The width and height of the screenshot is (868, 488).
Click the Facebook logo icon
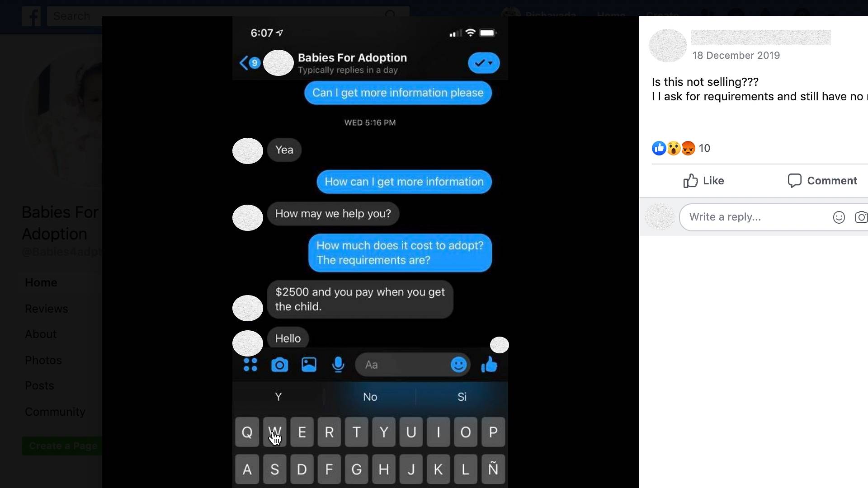point(31,16)
